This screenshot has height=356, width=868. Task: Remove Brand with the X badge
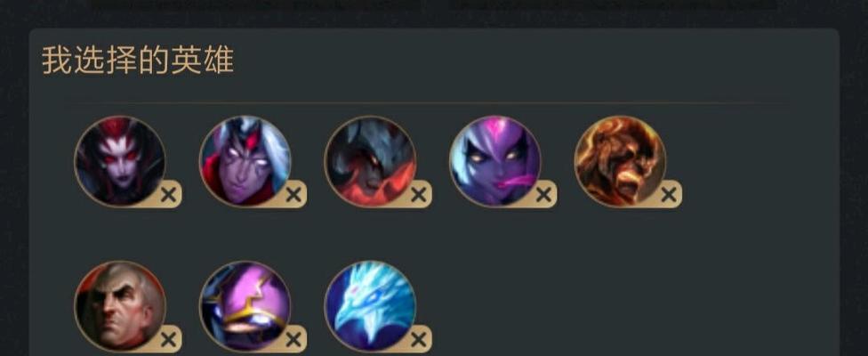click(669, 194)
